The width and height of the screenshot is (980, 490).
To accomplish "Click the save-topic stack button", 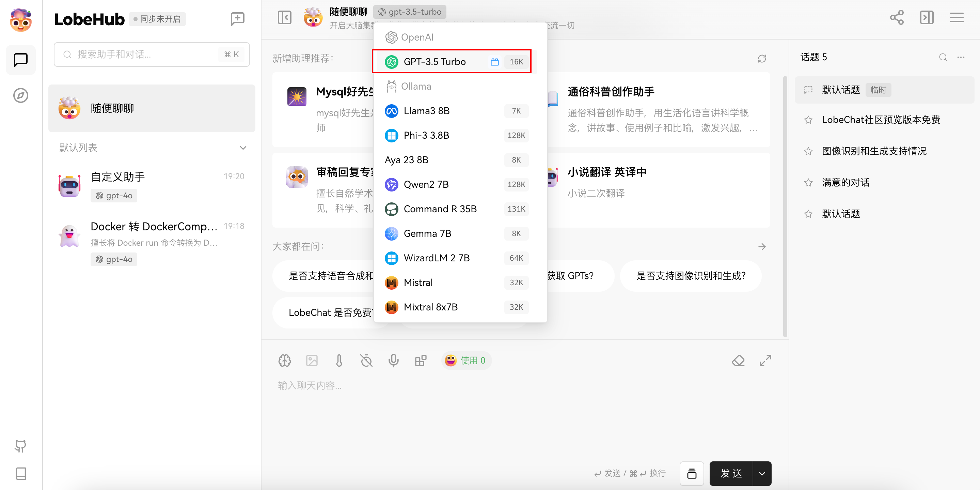I will 692,473.
